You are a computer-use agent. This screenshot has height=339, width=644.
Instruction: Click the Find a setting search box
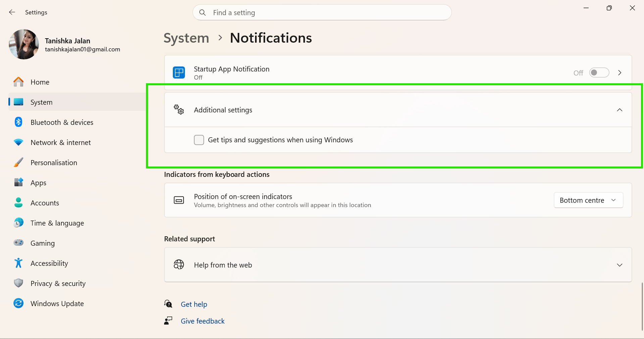click(x=322, y=12)
